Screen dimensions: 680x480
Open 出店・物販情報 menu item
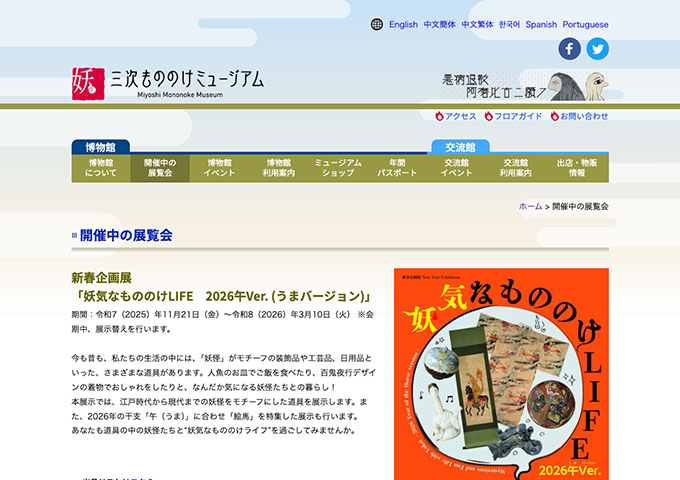pos(577,168)
